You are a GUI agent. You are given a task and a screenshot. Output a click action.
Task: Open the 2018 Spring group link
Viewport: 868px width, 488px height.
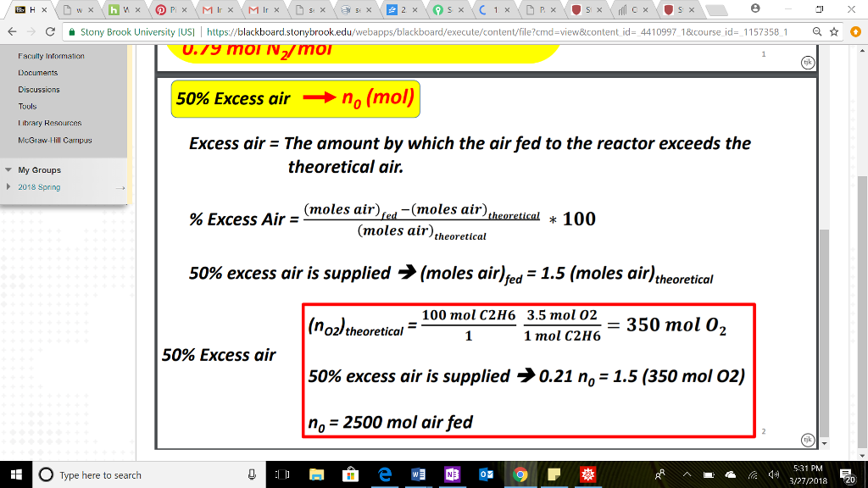click(x=39, y=187)
